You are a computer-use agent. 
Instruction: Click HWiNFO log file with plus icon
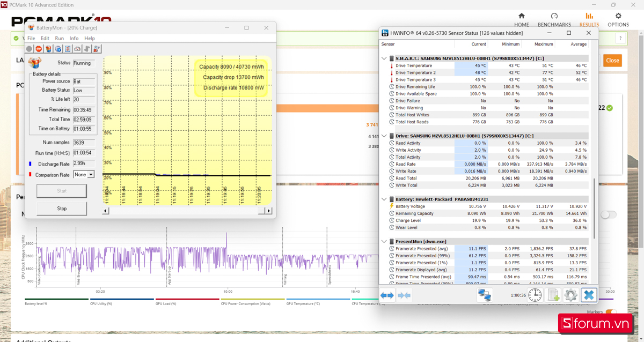click(553, 295)
